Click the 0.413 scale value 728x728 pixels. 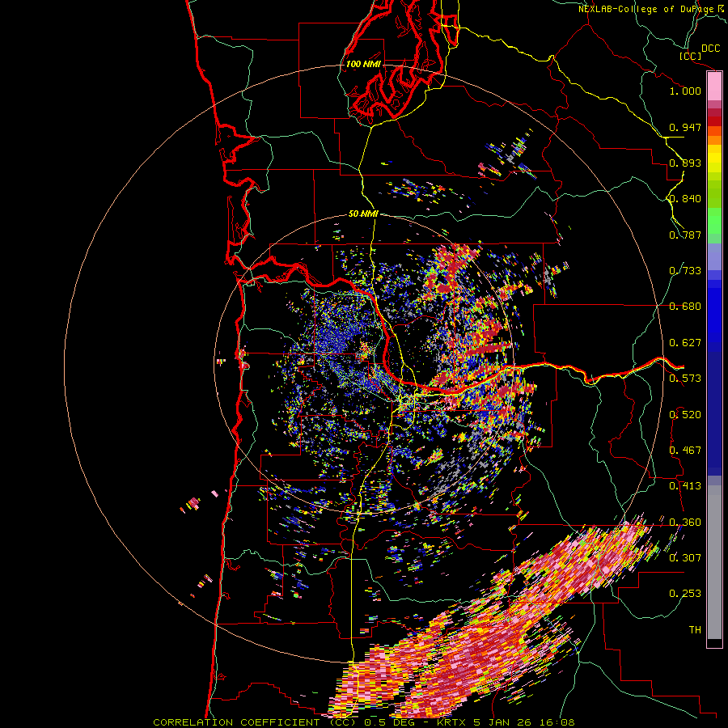685,486
